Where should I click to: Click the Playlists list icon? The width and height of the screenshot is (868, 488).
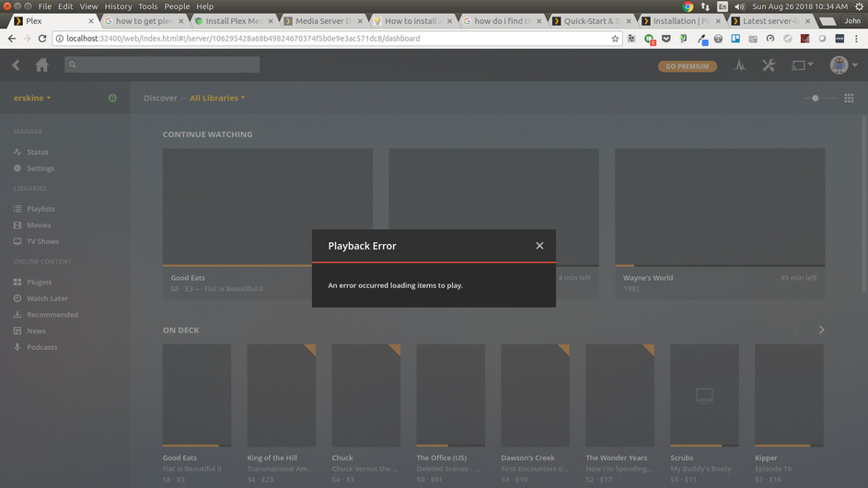17,209
